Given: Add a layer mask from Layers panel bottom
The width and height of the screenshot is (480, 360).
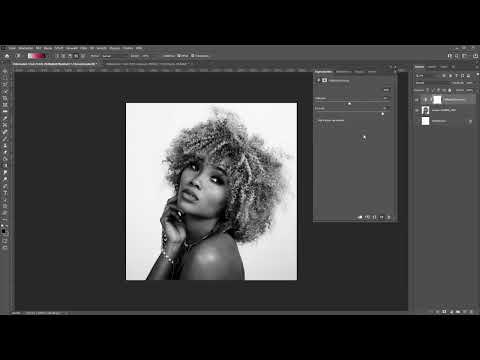Looking at the screenshot, I should point(444,312).
